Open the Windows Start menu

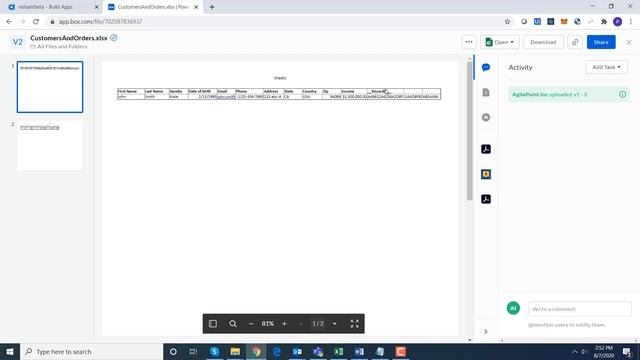(x=10, y=351)
